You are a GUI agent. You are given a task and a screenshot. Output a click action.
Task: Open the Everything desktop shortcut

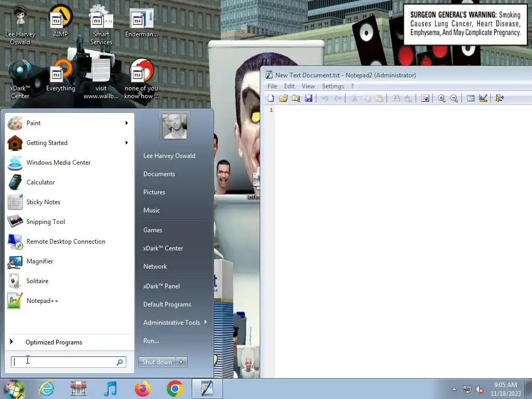pos(61,75)
